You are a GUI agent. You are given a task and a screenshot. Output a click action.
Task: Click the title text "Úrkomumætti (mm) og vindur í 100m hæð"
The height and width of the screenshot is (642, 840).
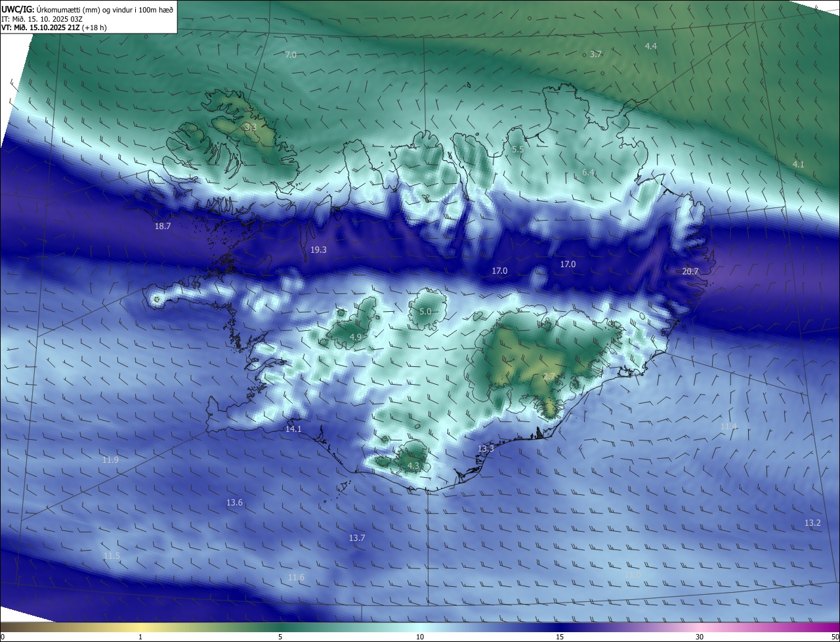click(104, 9)
